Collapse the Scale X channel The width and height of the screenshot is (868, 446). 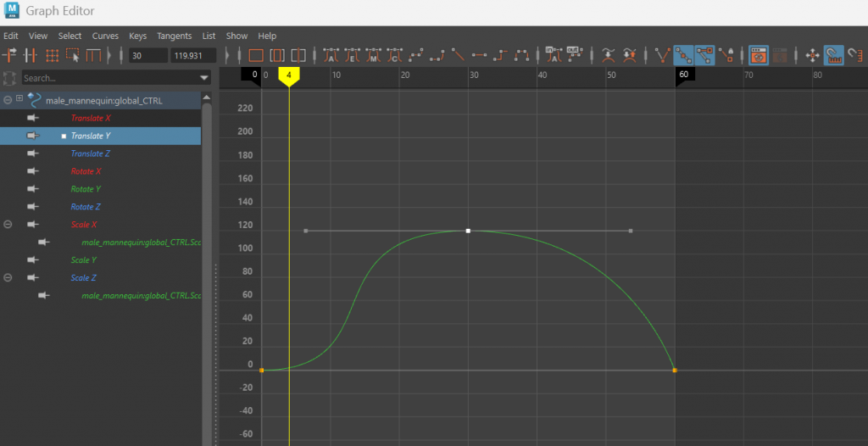click(8, 225)
